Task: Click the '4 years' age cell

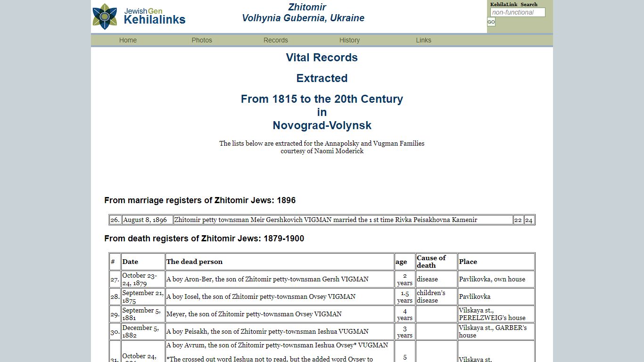Action: tap(405, 314)
